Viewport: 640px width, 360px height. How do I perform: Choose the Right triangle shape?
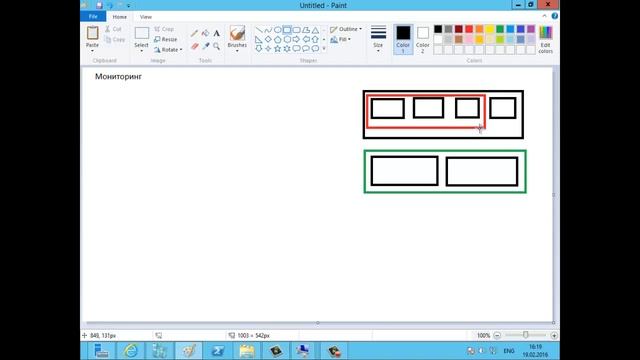(259, 40)
